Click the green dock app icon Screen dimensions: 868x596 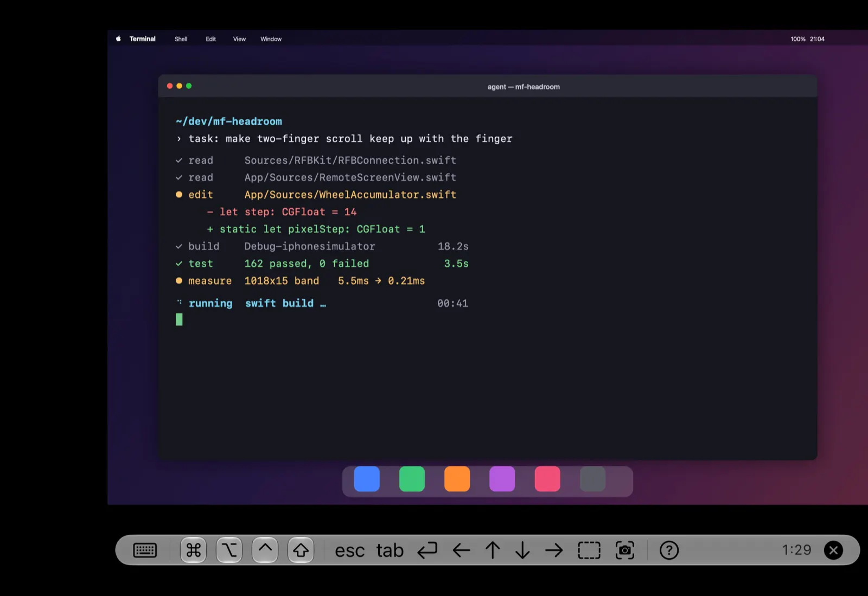pyautogui.click(x=412, y=479)
